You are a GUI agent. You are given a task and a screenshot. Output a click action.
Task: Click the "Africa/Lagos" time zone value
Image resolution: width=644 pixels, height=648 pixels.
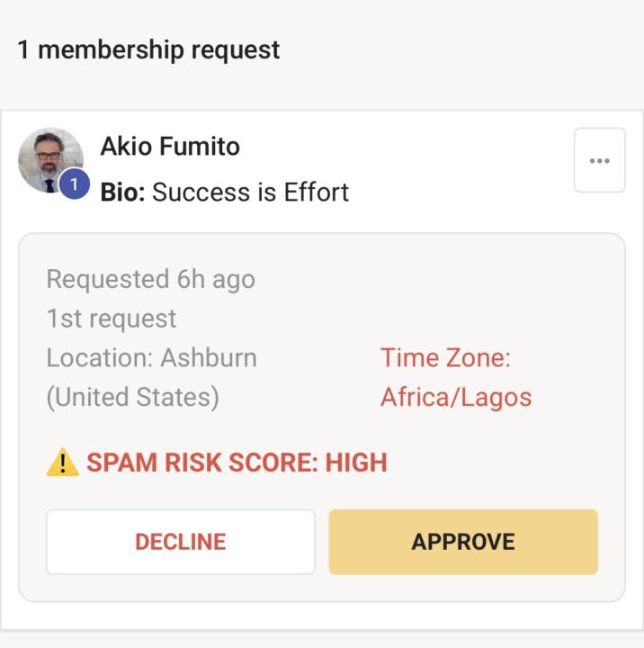[455, 397]
